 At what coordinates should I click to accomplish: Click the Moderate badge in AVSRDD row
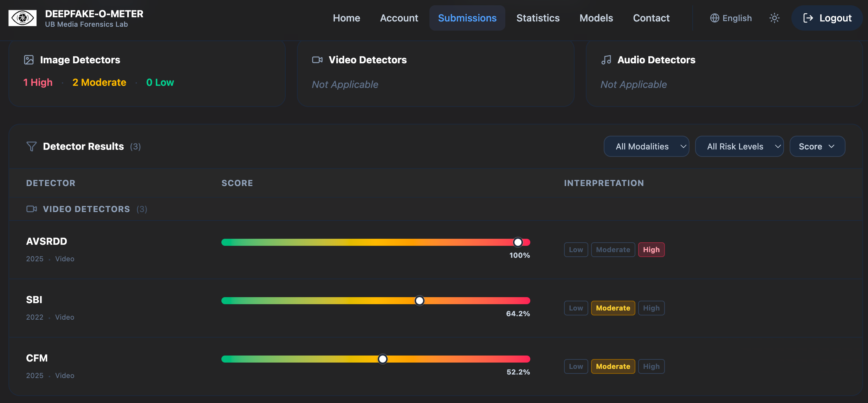pyautogui.click(x=613, y=250)
